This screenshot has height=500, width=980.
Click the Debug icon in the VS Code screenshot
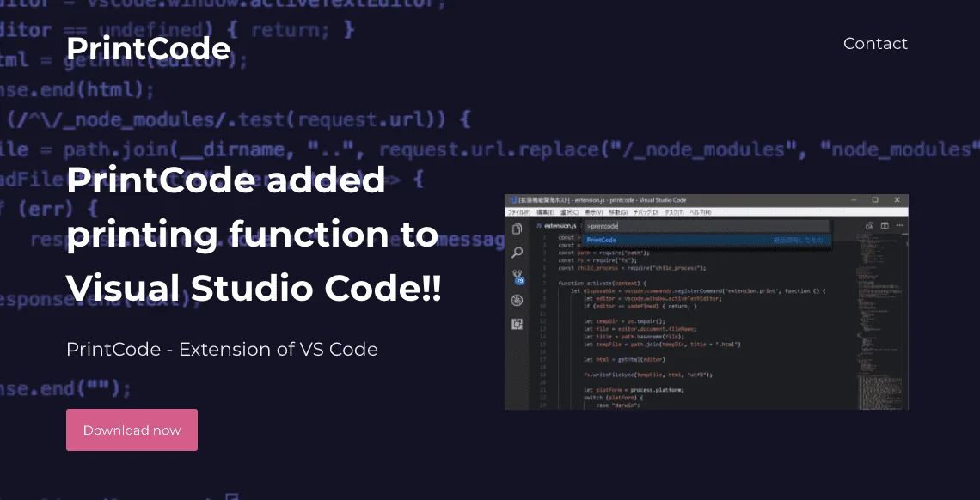(517, 300)
